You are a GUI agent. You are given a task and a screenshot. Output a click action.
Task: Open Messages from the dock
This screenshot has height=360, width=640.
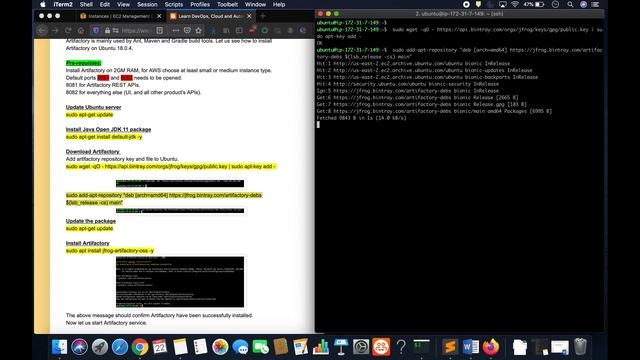[x=240, y=347]
